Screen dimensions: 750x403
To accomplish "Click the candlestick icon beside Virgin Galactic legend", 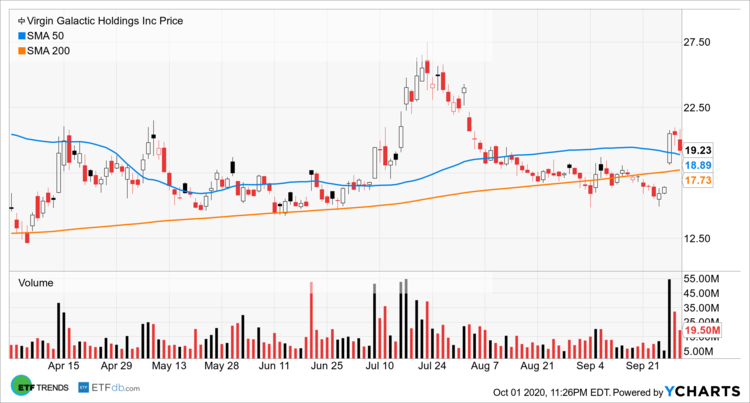I will [x=10, y=18].
